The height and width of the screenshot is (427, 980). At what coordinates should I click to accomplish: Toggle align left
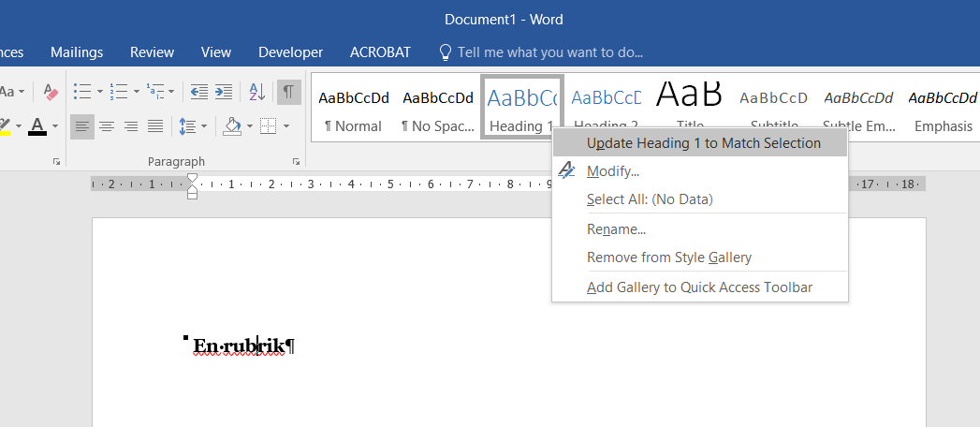tap(81, 127)
